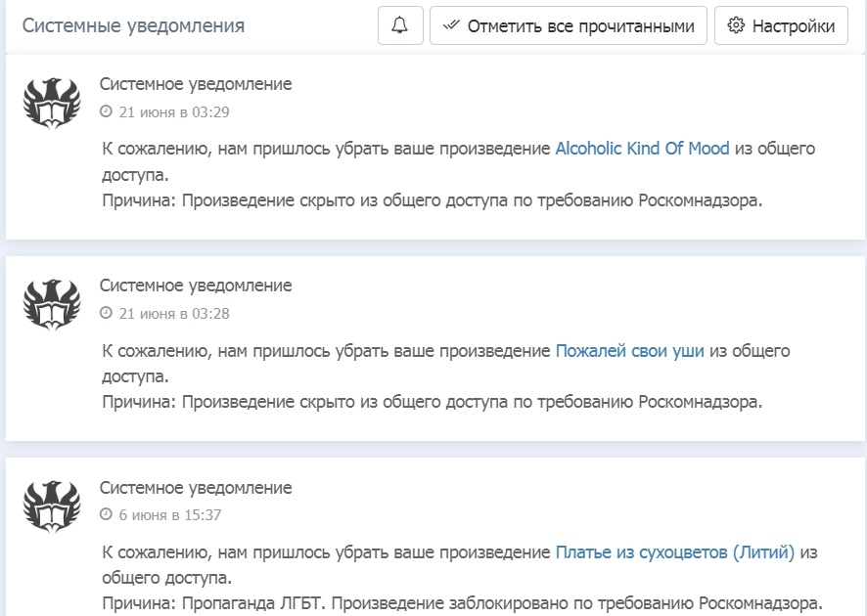Click clock icon beside "21 июня в 03:29"

(107, 111)
